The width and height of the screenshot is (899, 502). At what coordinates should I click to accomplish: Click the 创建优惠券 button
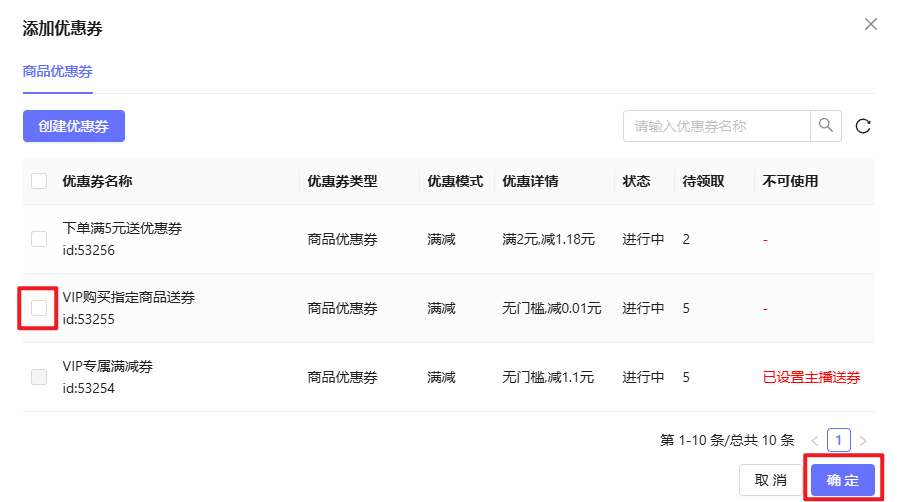tap(74, 126)
